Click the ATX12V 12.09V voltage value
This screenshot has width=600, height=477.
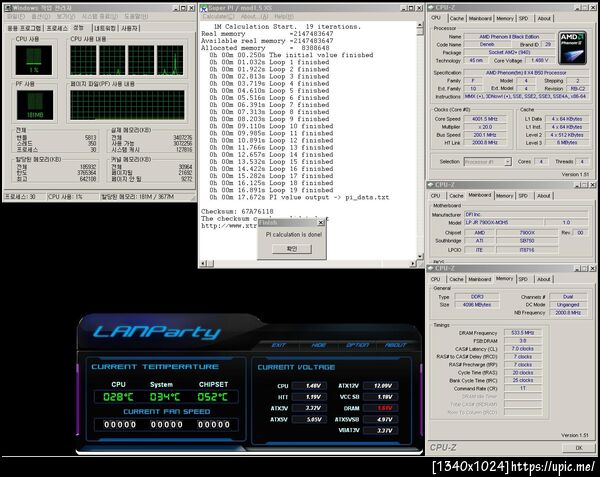pyautogui.click(x=380, y=386)
